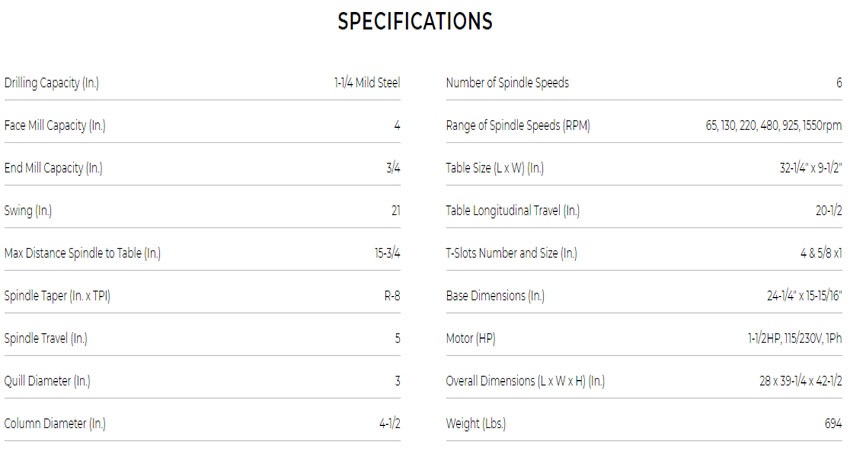Click the Face Mill Capacity (In.) label
Screen dimensions: 850x450
[54, 126]
